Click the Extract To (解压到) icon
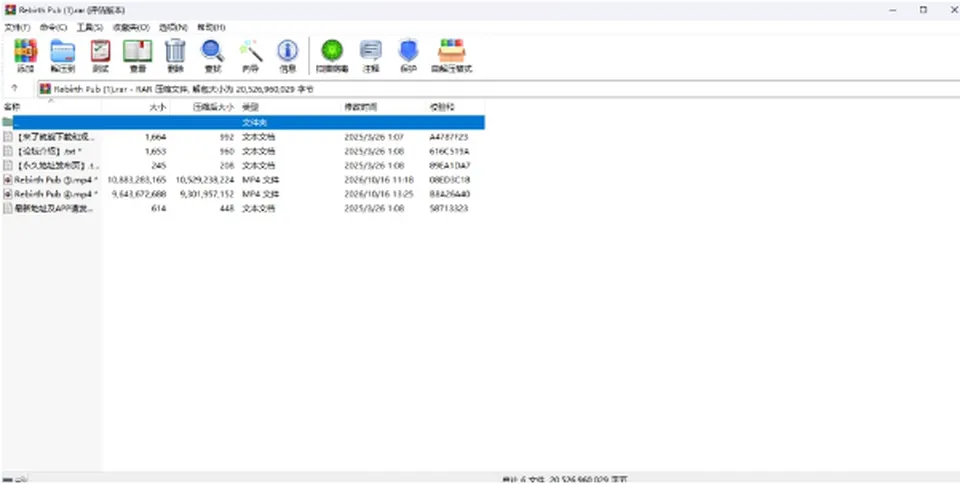The image size is (960, 484). tap(62, 56)
